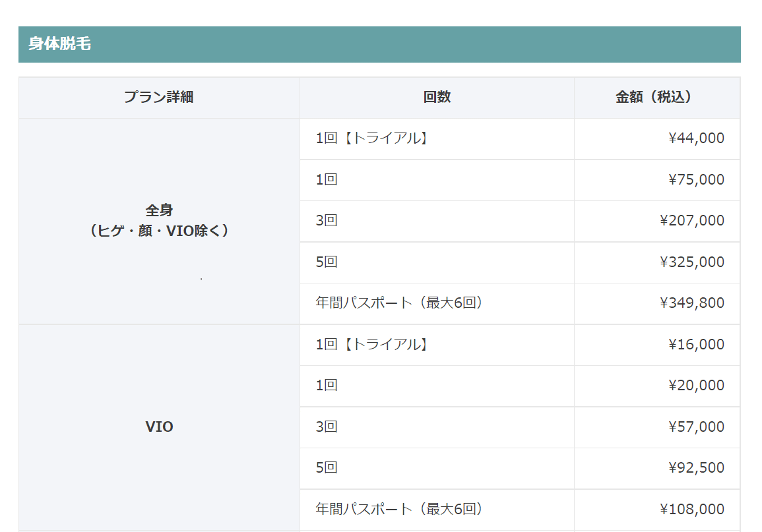Click 1回【トライアル】 in the ¥16,000 row
Image resolution: width=762 pixels, height=532 pixels.
point(372,345)
